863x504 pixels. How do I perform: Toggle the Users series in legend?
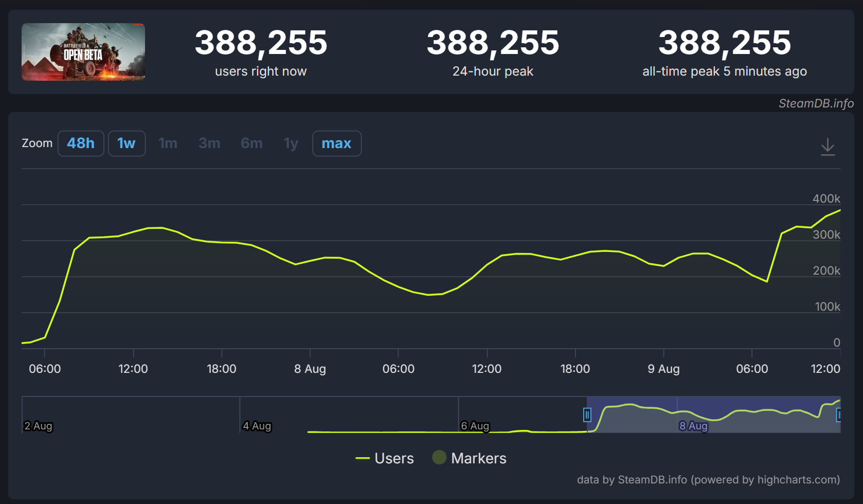point(385,458)
